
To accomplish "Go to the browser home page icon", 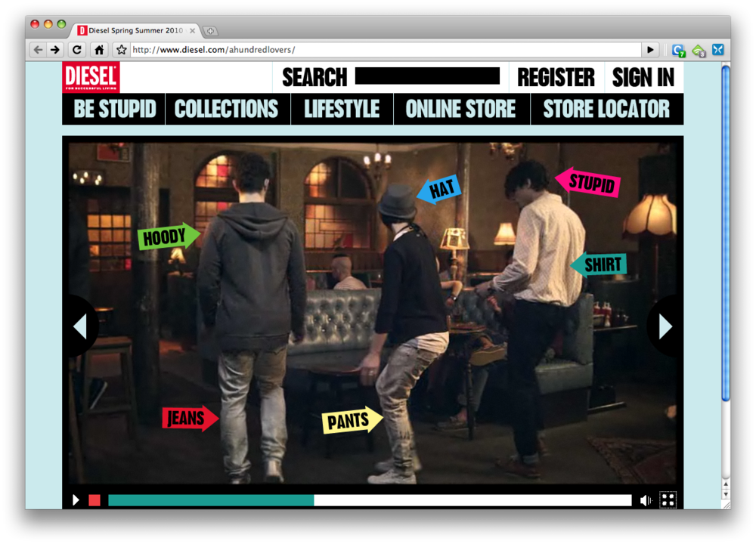I will point(98,50).
